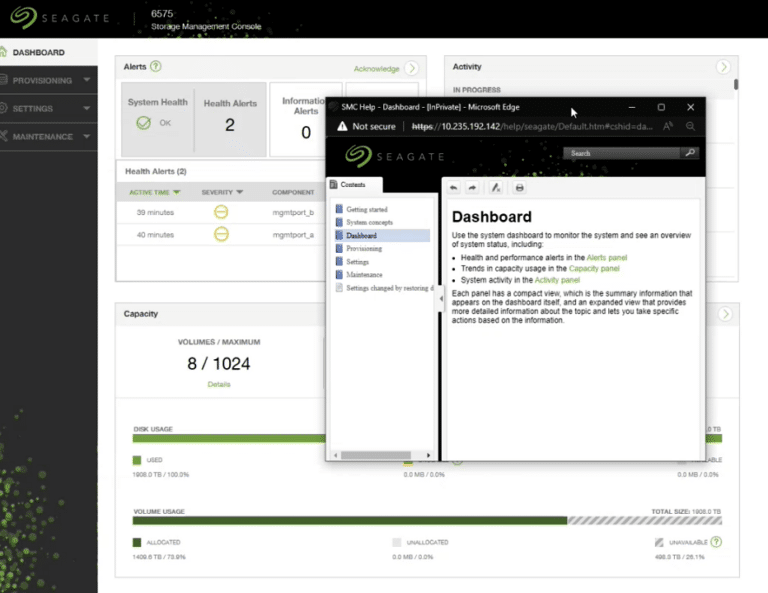Open the Capacity panel help link
Image resolution: width=768 pixels, height=593 pixels.
click(594, 268)
